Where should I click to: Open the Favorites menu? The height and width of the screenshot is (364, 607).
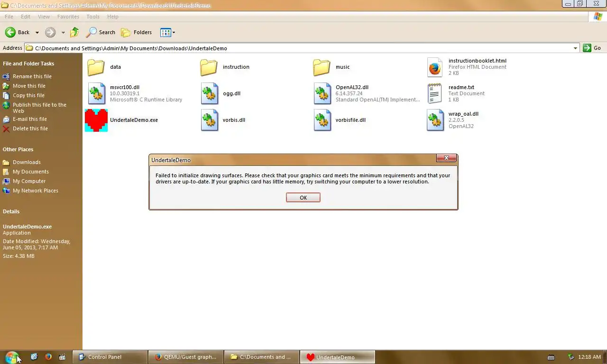[68, 17]
